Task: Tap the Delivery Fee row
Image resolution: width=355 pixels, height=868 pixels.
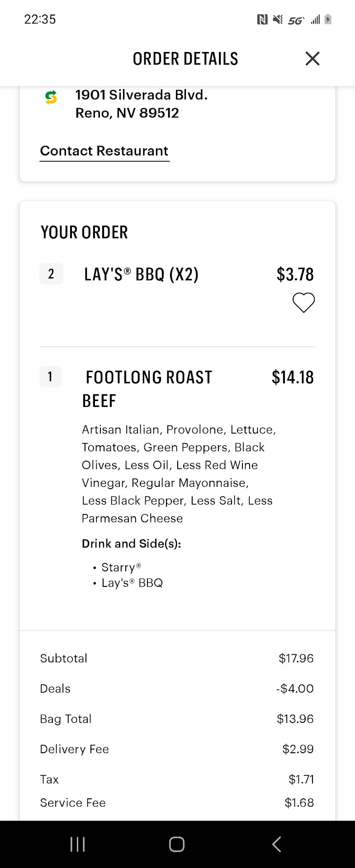Action: tap(176, 749)
